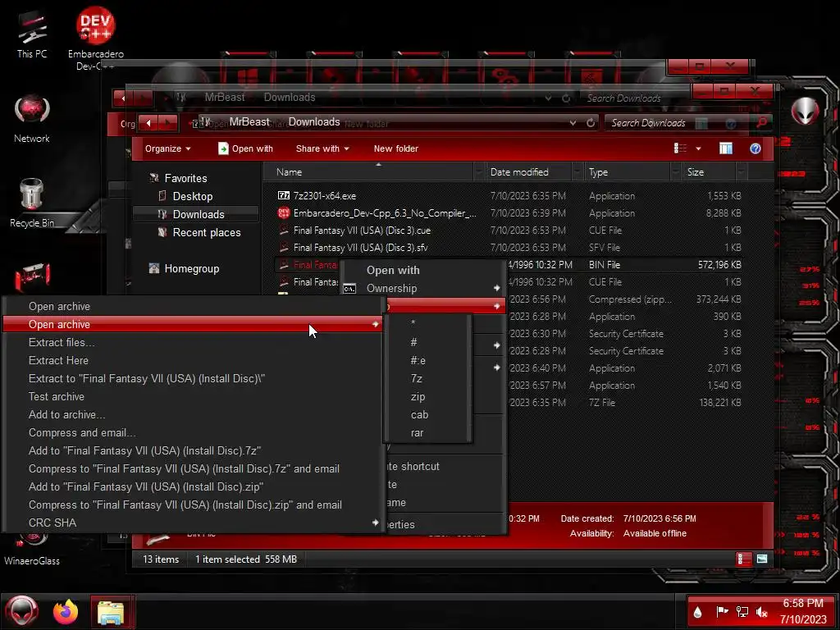Expand the view options dropdown arrow

pos(698,148)
